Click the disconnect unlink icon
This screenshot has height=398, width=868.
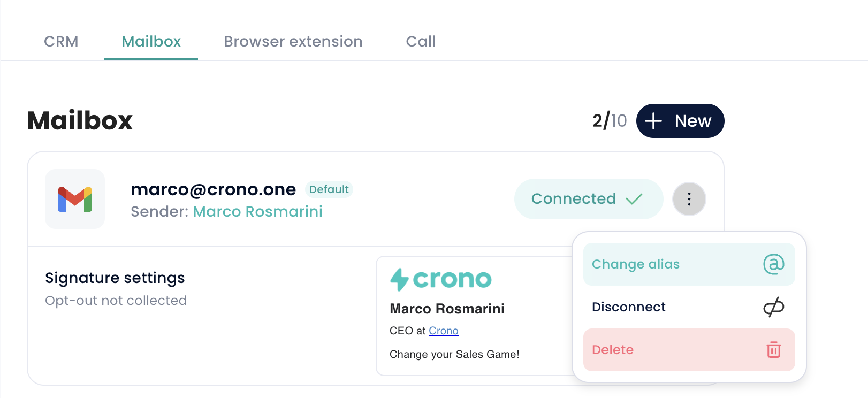[773, 307]
